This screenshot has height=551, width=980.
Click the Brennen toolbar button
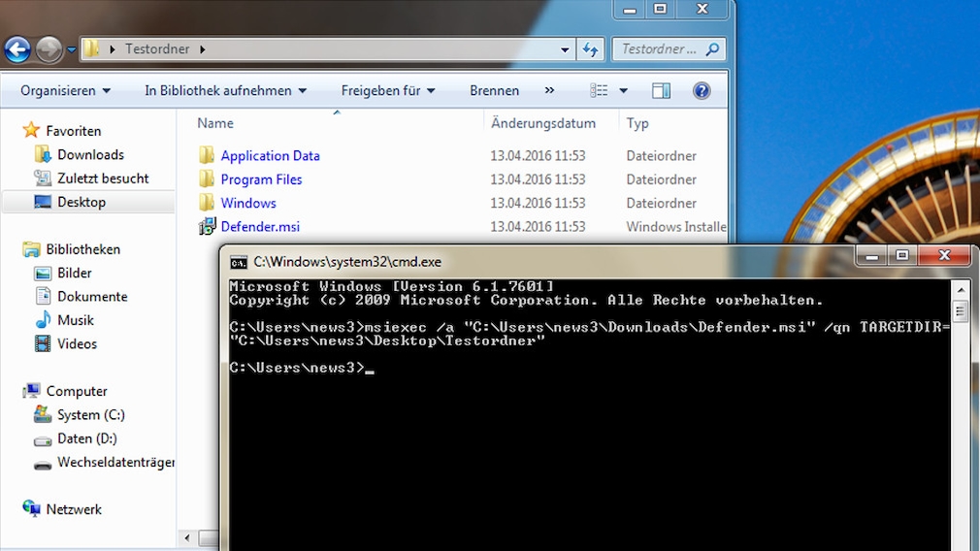(x=494, y=90)
